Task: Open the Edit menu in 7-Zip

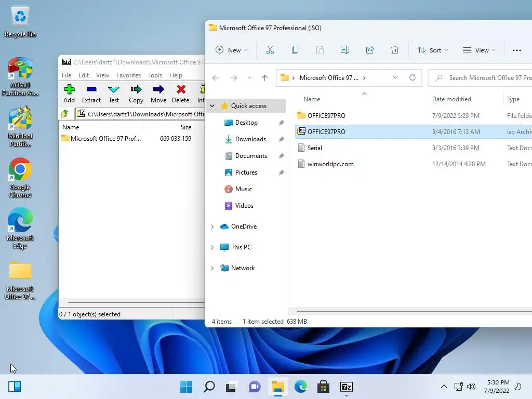Action: coord(84,75)
